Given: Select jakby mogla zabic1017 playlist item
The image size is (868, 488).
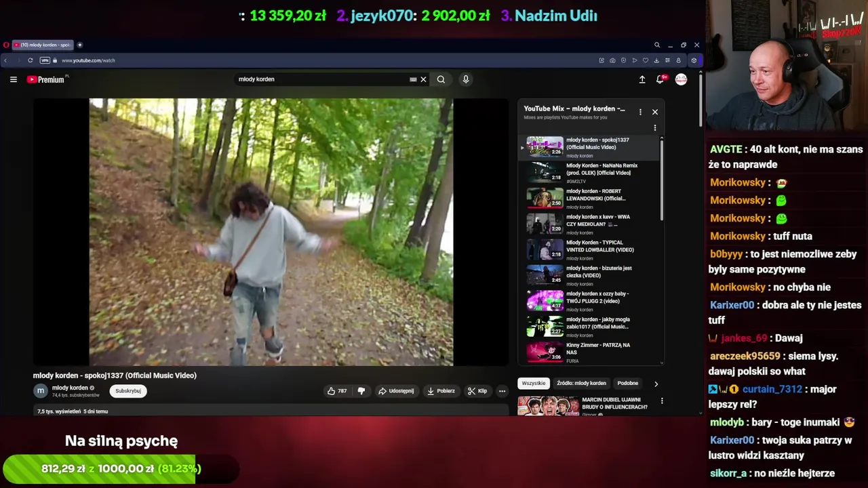Looking at the screenshot, I should pos(589,327).
